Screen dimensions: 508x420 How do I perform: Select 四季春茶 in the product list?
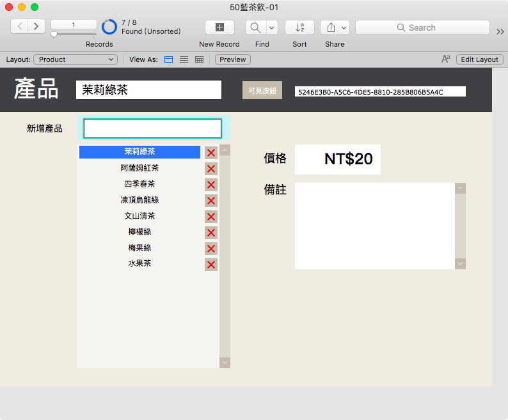139,184
